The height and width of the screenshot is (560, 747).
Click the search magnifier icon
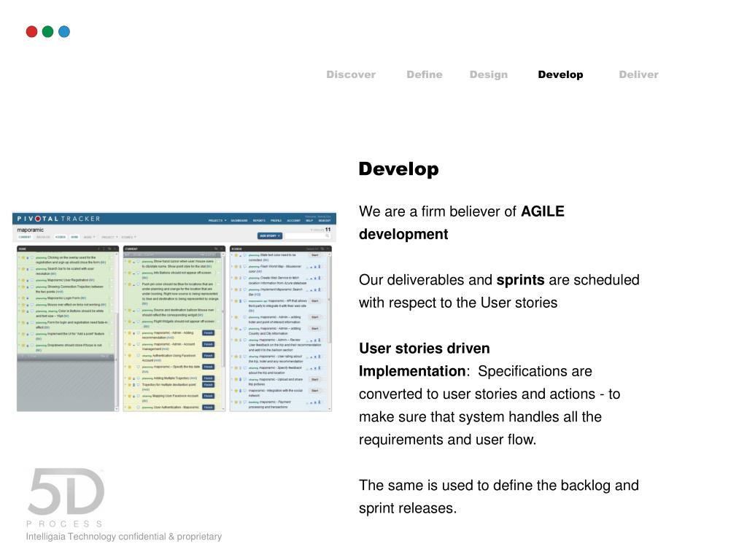point(328,236)
